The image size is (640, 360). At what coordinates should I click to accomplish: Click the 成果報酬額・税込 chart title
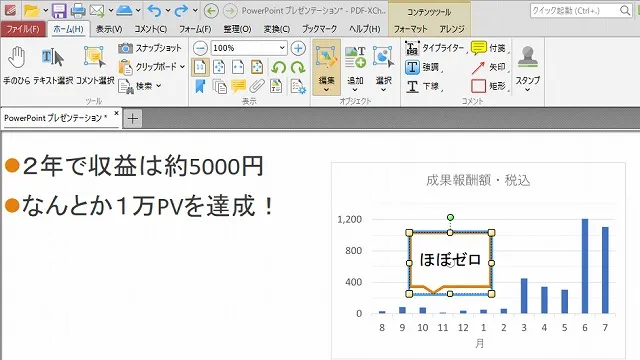point(478,180)
